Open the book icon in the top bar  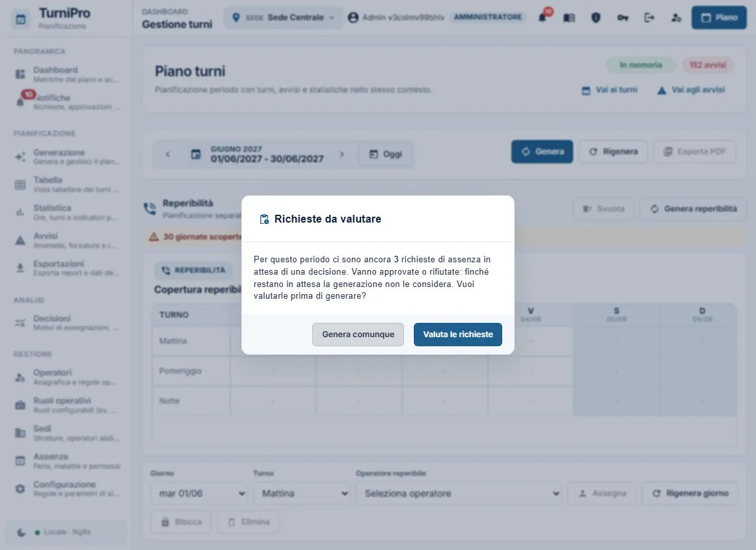pyautogui.click(x=569, y=18)
